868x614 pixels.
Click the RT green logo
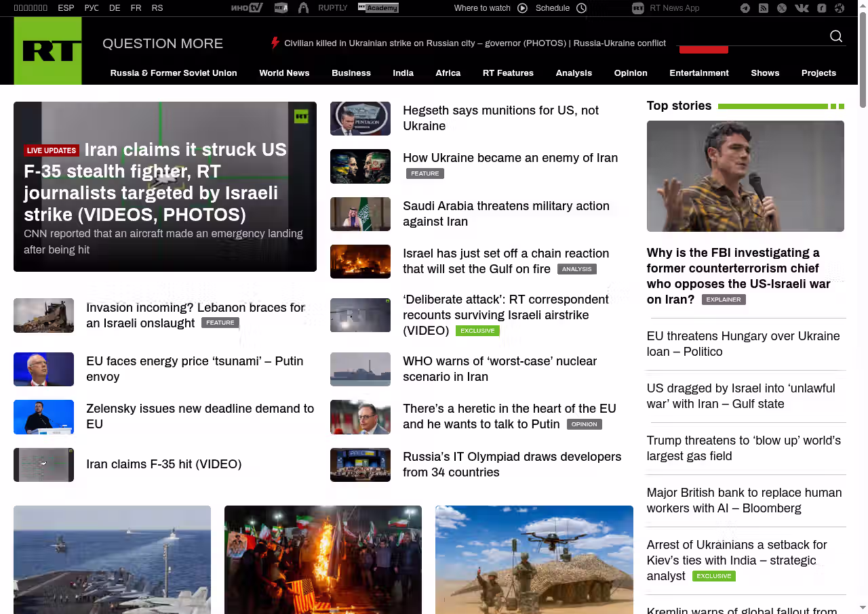pos(47,51)
